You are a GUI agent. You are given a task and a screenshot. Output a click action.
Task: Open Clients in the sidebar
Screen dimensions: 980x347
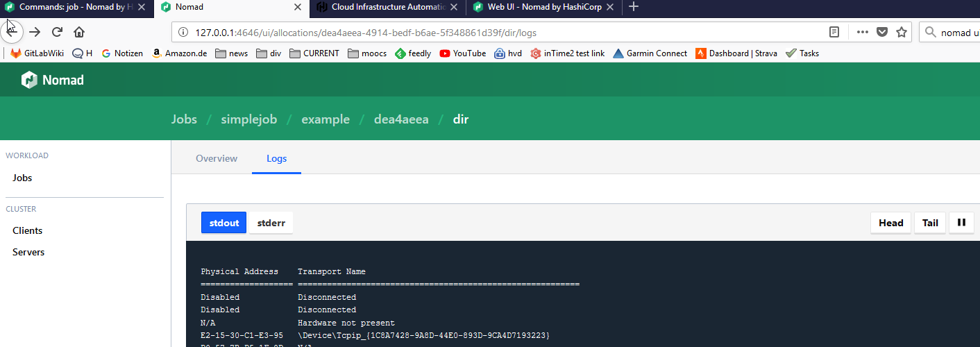click(28, 230)
